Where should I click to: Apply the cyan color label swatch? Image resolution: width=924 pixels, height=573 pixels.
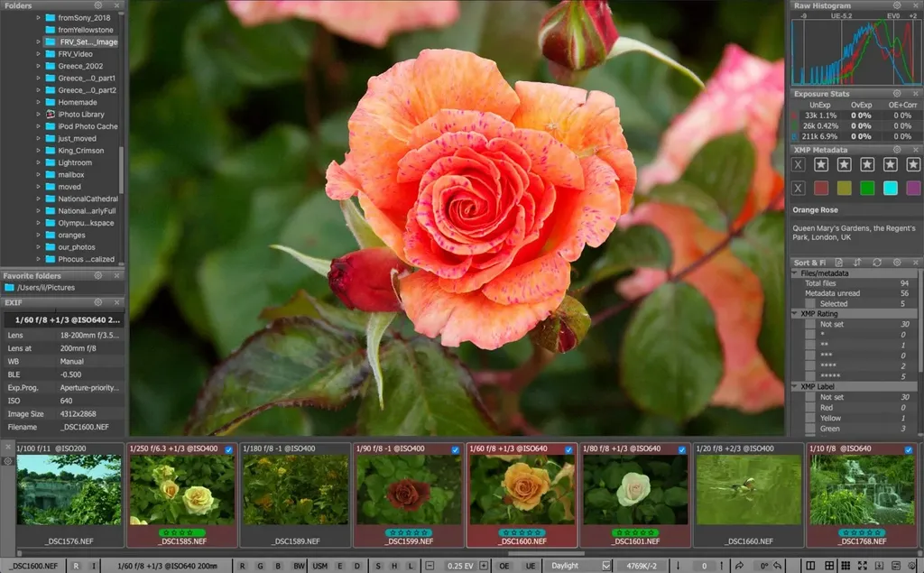[x=891, y=188]
